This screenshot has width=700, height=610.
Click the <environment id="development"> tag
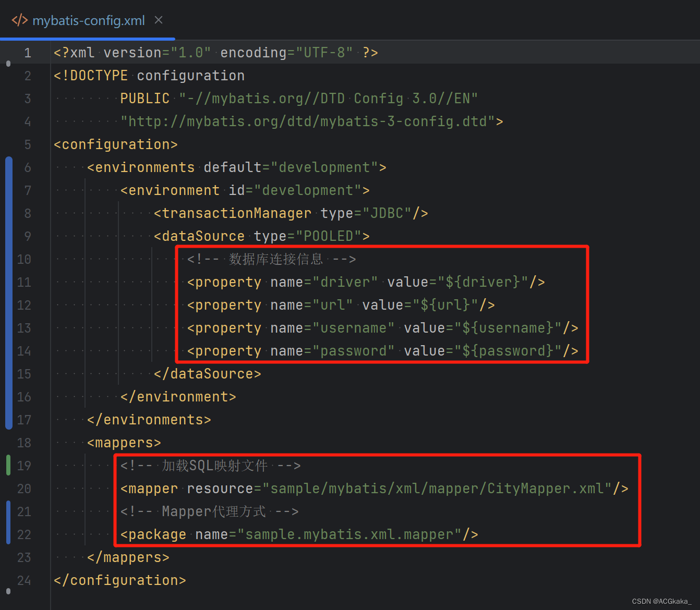tap(245, 190)
